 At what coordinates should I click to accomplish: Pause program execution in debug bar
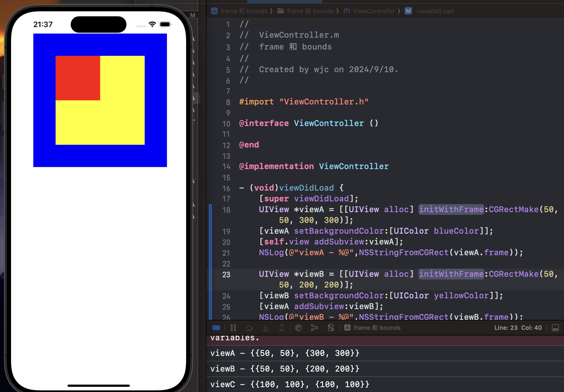(x=233, y=328)
